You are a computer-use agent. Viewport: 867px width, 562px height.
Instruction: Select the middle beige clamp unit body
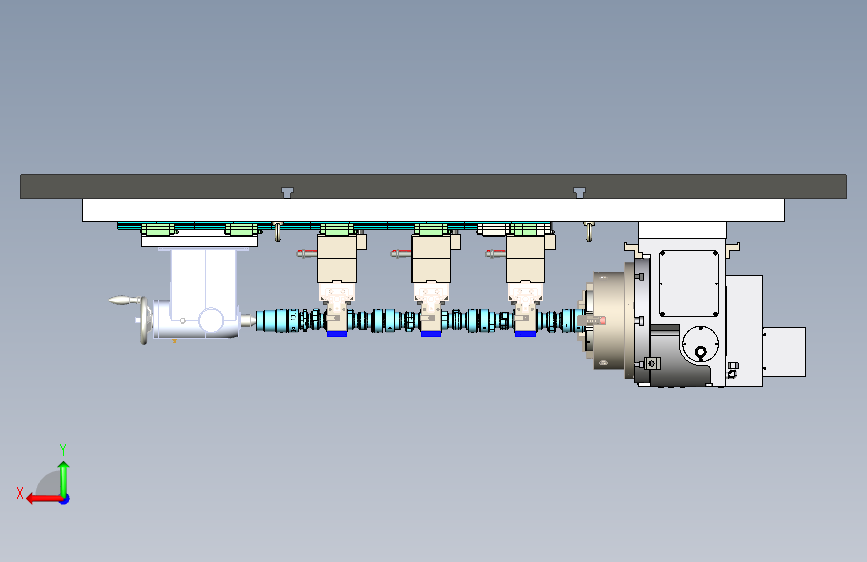click(431, 259)
